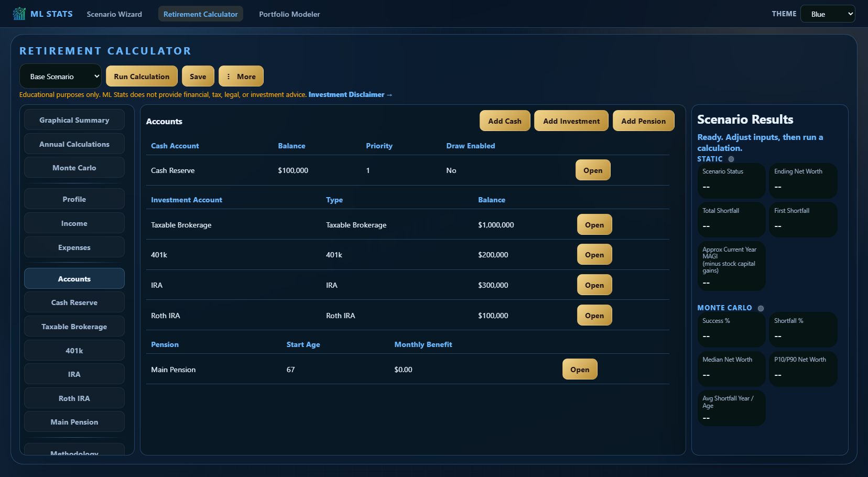The width and height of the screenshot is (868, 477).
Task: Open the Main Pension entry
Action: click(580, 369)
